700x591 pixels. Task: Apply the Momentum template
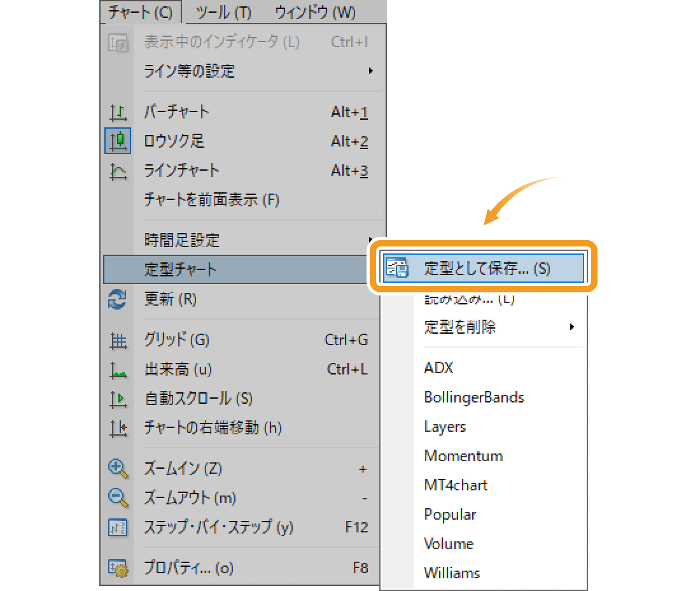(463, 456)
